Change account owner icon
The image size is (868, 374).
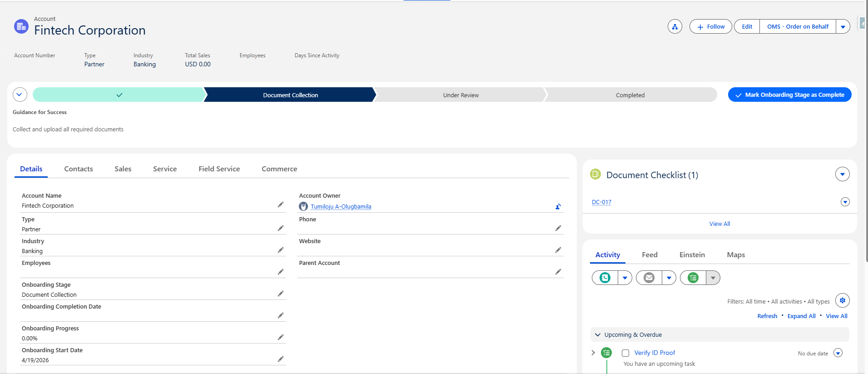558,206
